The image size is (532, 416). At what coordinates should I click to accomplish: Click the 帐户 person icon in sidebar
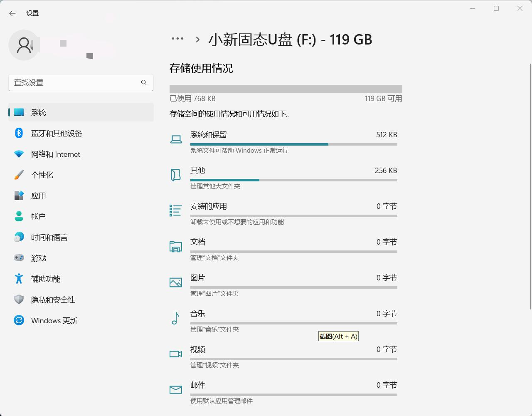point(19,216)
